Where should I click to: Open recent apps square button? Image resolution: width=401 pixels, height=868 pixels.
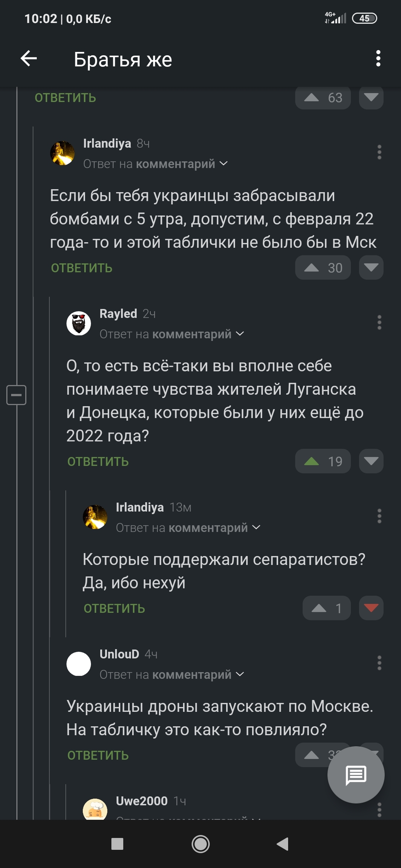pyautogui.click(x=117, y=844)
